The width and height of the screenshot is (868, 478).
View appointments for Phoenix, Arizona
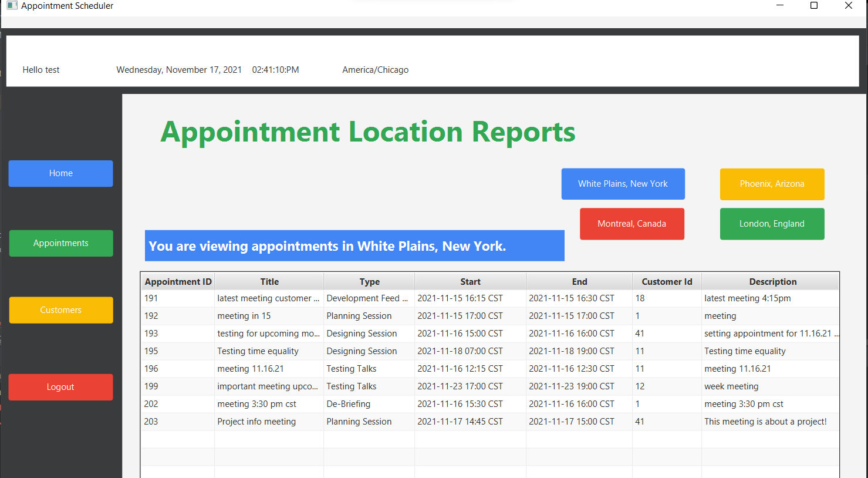[x=772, y=184]
